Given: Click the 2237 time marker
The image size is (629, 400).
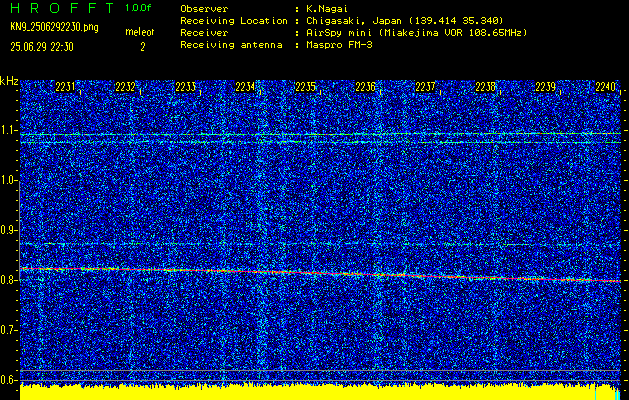Looking at the screenshot, I should tap(425, 87).
